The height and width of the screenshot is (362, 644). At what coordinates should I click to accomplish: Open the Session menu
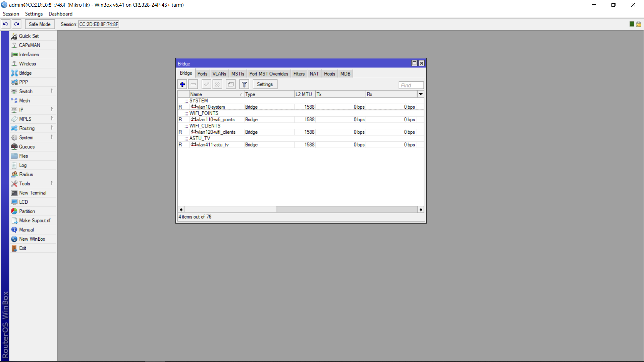click(x=11, y=14)
